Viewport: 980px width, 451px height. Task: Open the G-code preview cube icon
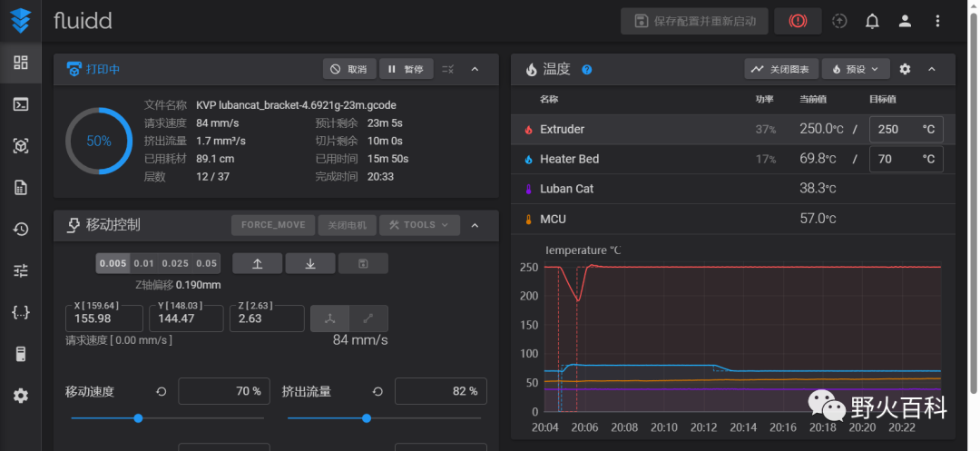pos(21,146)
